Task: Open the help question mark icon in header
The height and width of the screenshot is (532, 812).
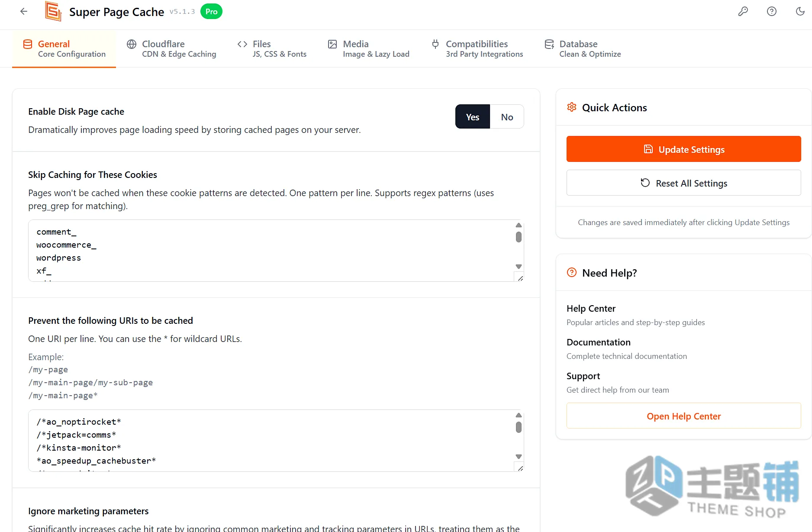Action: click(772, 12)
